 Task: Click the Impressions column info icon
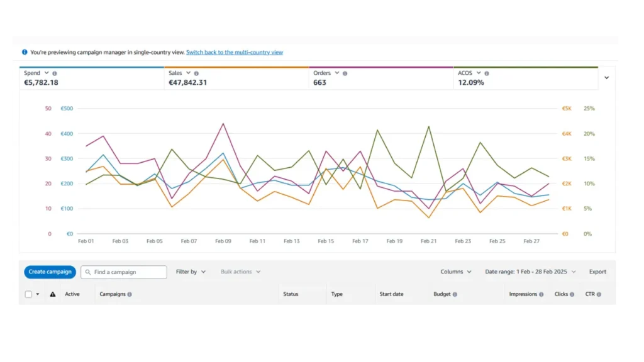tap(541, 294)
